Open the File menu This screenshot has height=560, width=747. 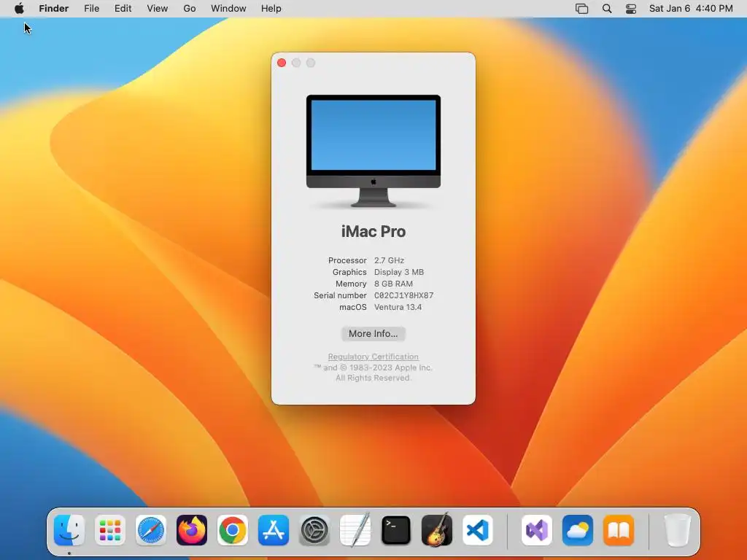(91, 9)
